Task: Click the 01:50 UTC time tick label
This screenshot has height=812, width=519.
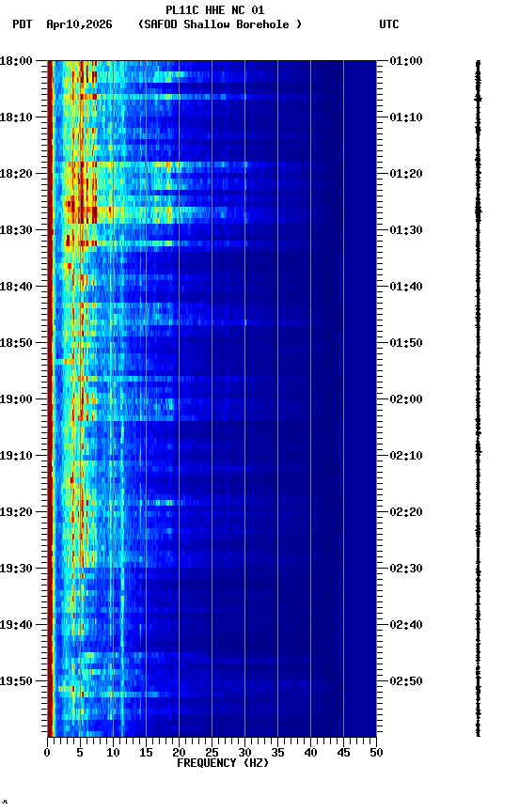Action: click(x=406, y=343)
